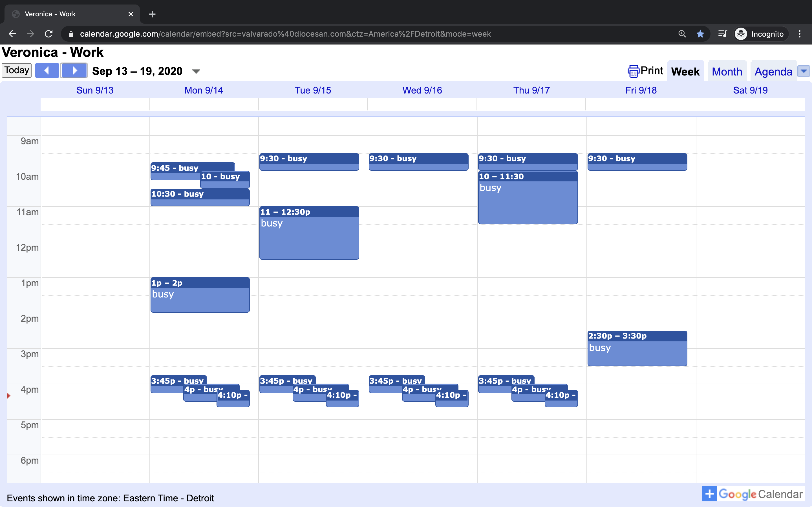
Task: Click the Print icon
Action: [633, 71]
